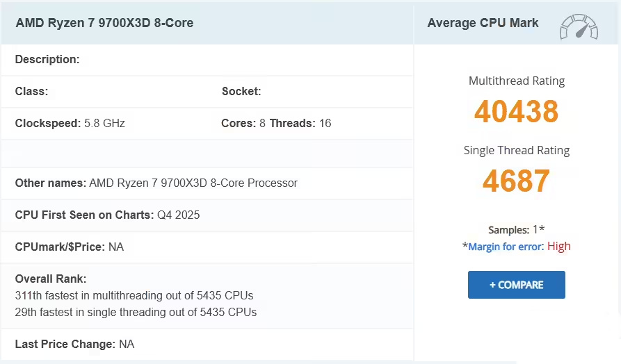
Task: Click the Samples: 1* text
Action: point(516,230)
